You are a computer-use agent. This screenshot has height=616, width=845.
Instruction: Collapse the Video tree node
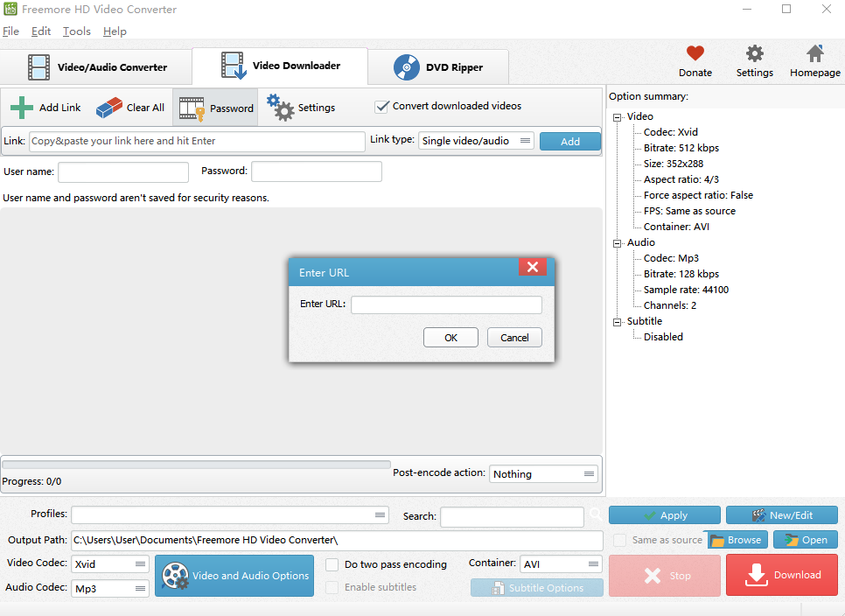click(x=617, y=117)
